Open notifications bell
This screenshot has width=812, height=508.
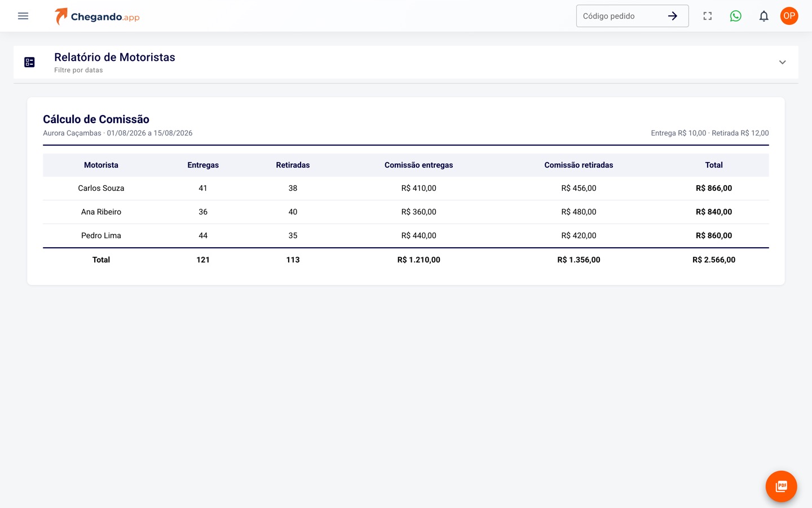764,16
